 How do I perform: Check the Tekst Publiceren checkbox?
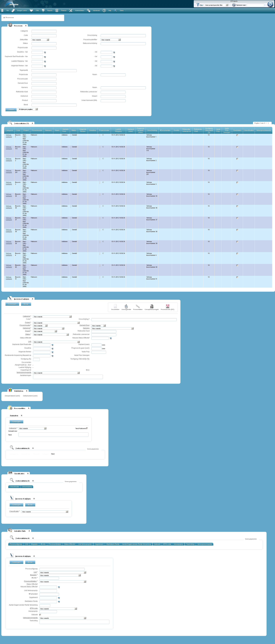click(x=87, y=428)
